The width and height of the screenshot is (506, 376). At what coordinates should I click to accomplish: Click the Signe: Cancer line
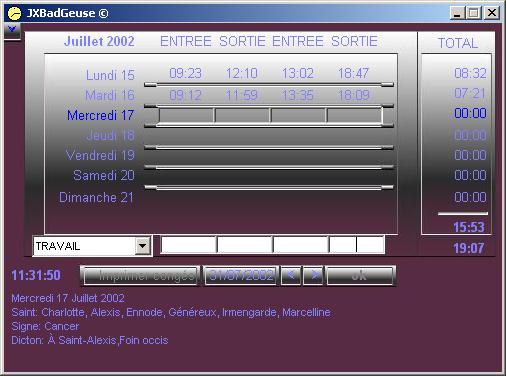(45, 326)
